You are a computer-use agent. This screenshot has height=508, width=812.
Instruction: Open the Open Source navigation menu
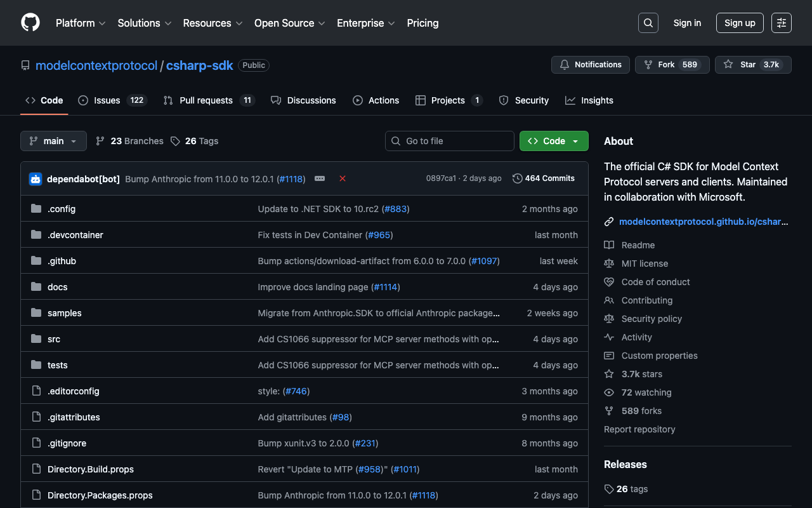[289, 23]
